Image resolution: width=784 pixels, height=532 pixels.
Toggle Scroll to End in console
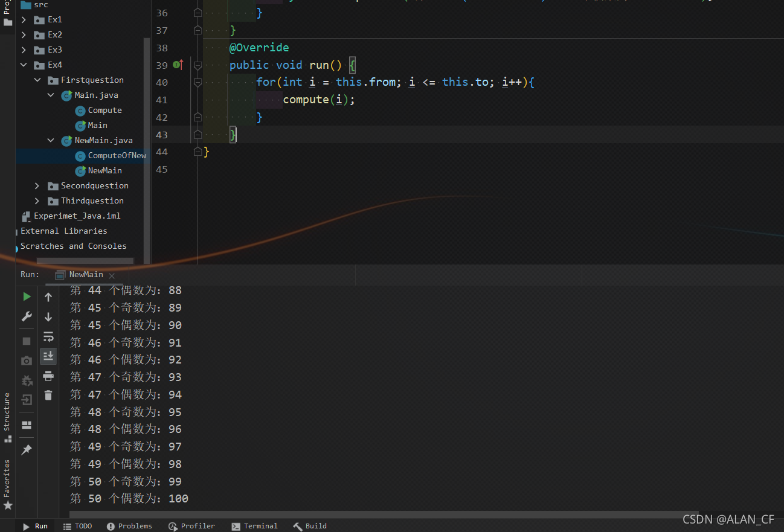pos(49,356)
